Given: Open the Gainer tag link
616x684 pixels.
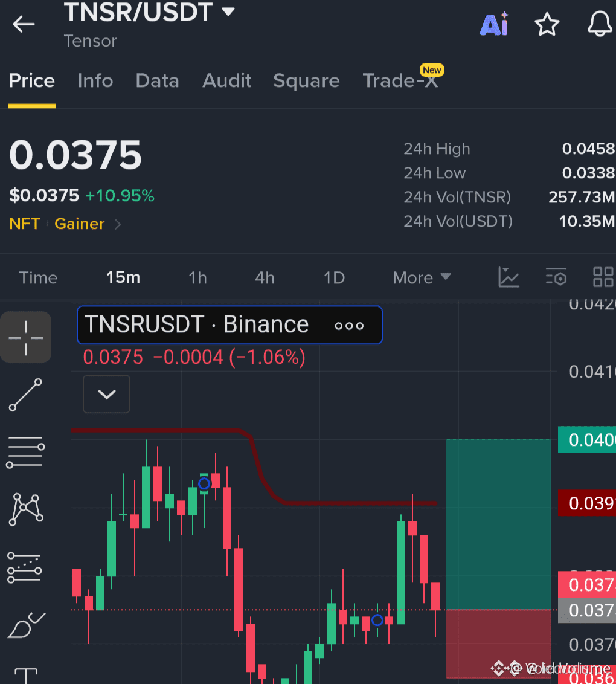Looking at the screenshot, I should (x=79, y=224).
